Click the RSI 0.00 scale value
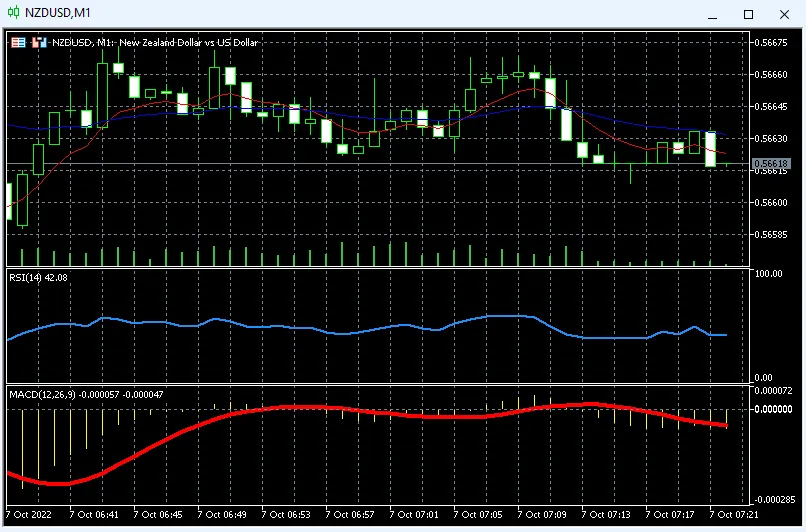 click(763, 378)
